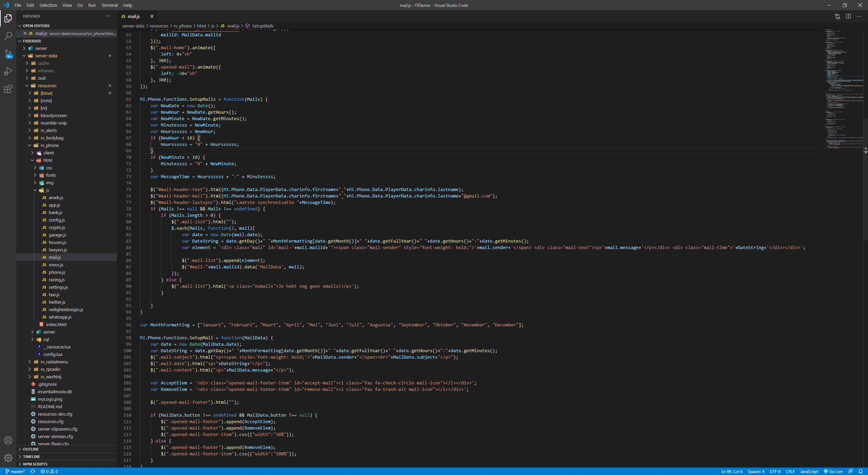This screenshot has height=475, width=868.
Task: Open the Selection menu
Action: pos(48,5)
